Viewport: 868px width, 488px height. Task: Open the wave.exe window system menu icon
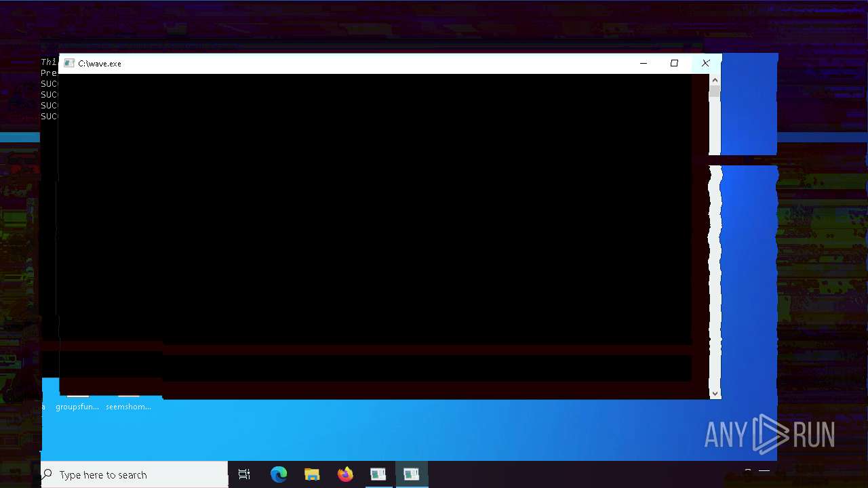pyautogui.click(x=68, y=63)
